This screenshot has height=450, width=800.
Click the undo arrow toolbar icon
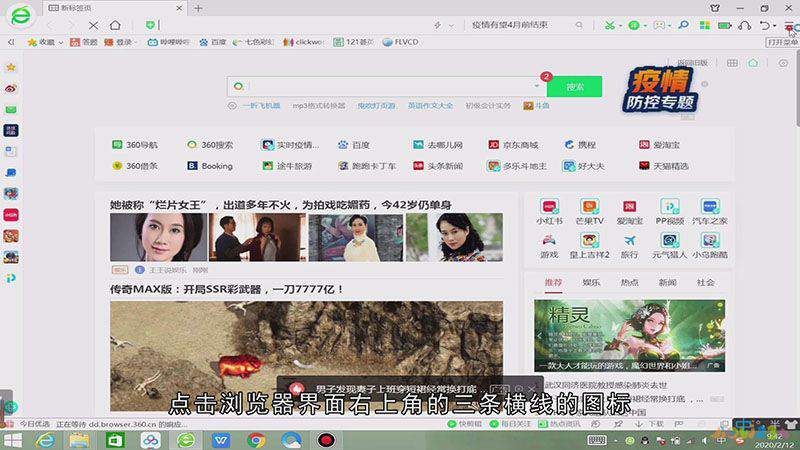(764, 25)
